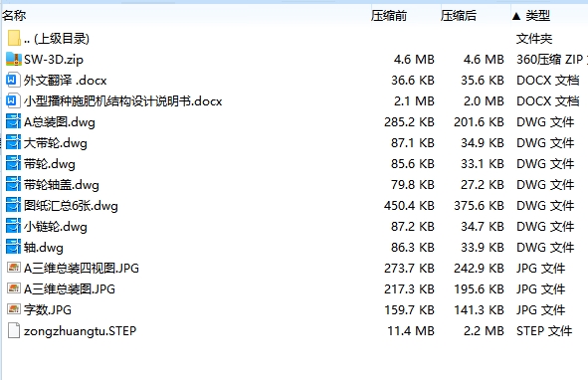The width and height of the screenshot is (588, 380).
Task: Click the 141.3 KB compressed size value
Action: (x=479, y=310)
